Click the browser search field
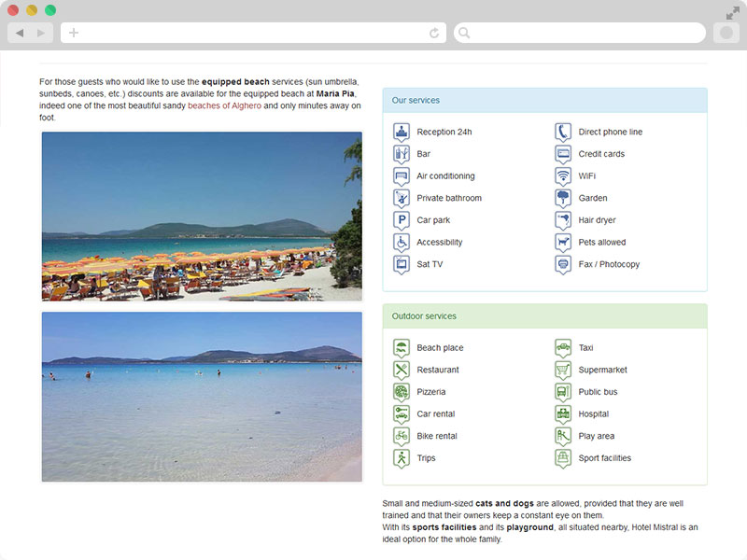Screen dimensions: 747x560 click(580, 33)
